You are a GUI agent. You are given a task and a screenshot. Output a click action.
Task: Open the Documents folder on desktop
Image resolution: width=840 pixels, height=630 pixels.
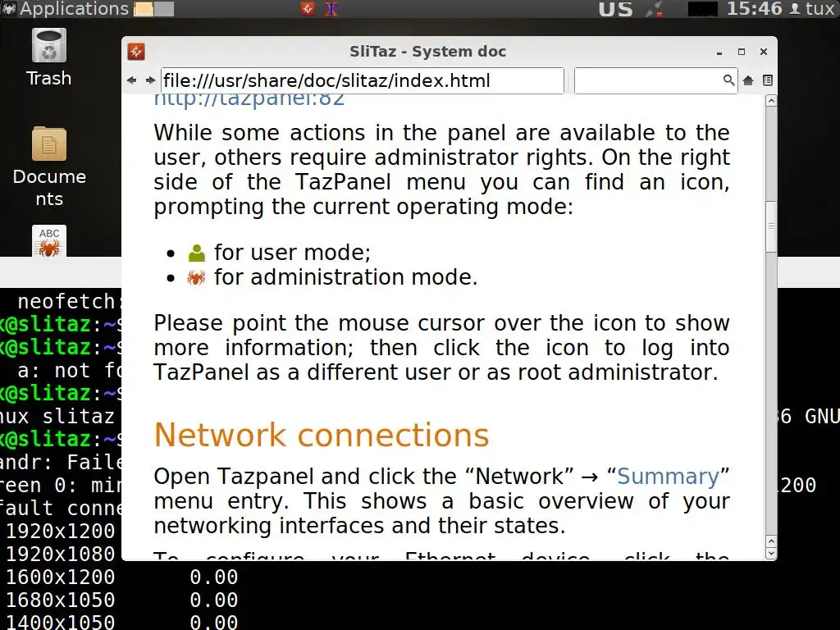pos(49,167)
